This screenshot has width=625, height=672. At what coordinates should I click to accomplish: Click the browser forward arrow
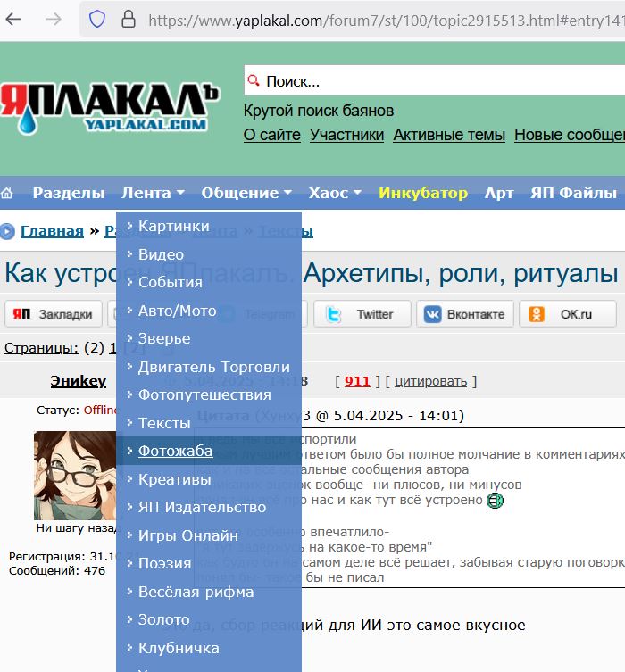[54, 20]
